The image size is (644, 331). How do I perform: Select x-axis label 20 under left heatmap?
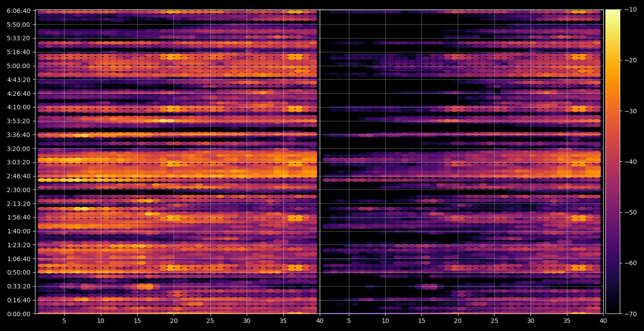pyautogui.click(x=174, y=321)
